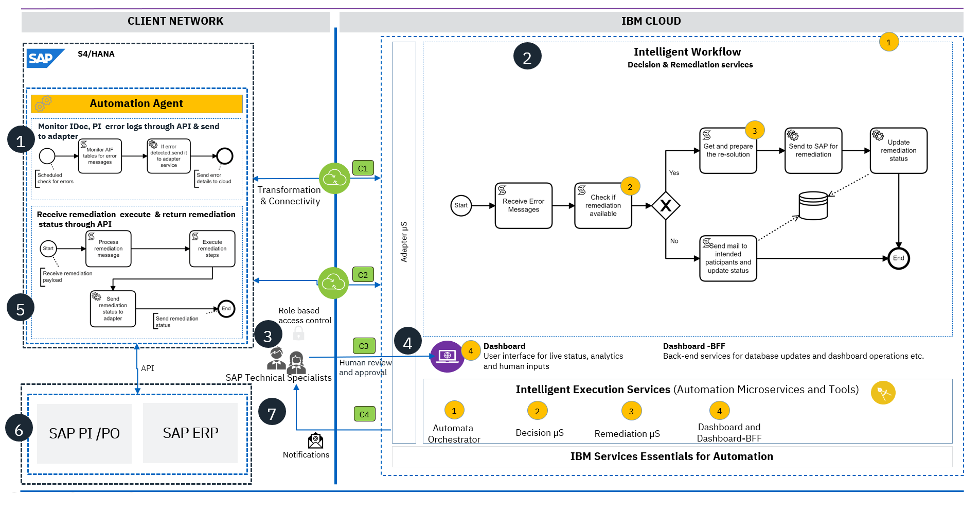
Task: Select the SAP ERP box
Action: click(x=190, y=433)
